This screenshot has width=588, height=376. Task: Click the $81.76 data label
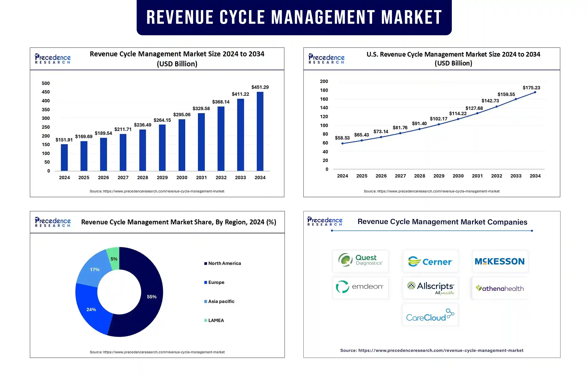point(400,128)
